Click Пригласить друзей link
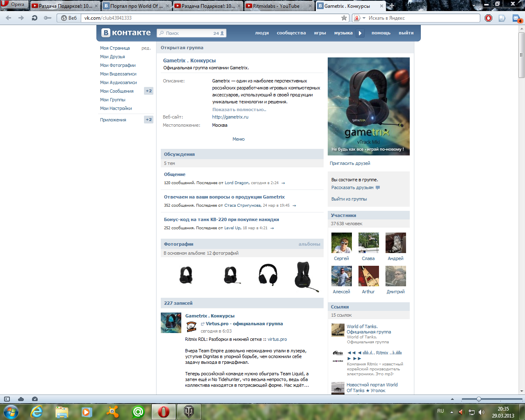The width and height of the screenshot is (525, 420). pos(350,163)
